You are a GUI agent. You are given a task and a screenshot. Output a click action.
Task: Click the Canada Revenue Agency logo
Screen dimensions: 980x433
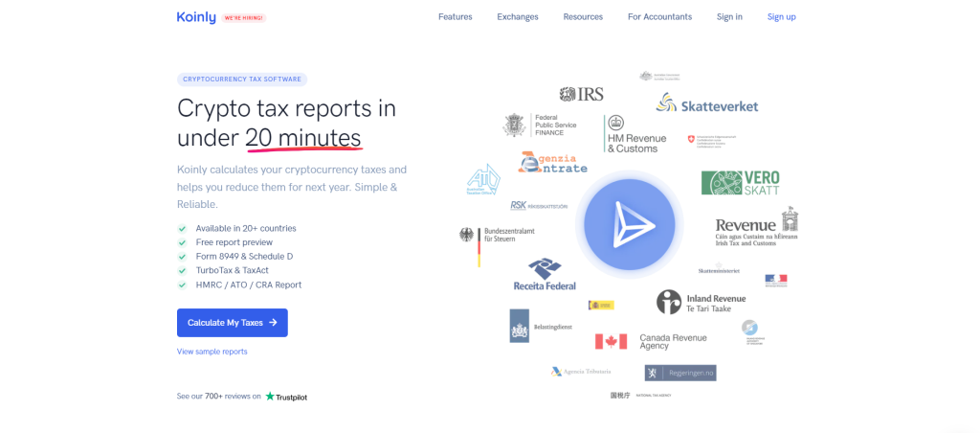point(651,341)
